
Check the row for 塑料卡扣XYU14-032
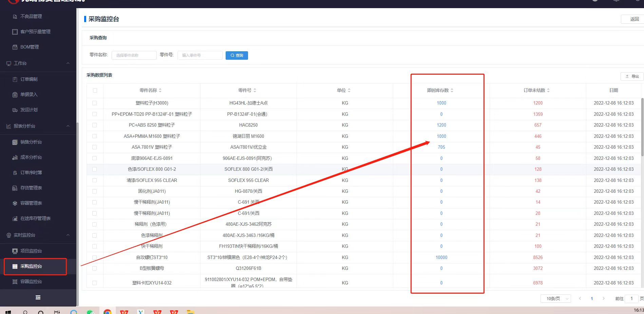[x=95, y=283]
